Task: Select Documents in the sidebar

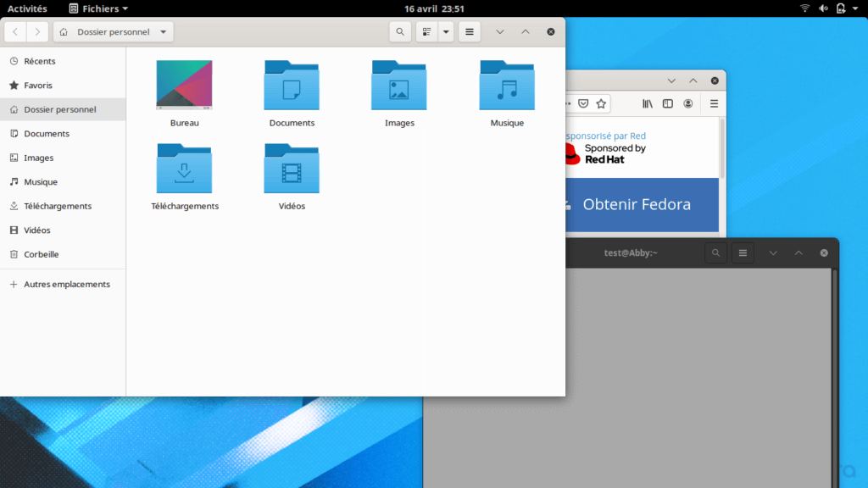Action: (x=63, y=133)
